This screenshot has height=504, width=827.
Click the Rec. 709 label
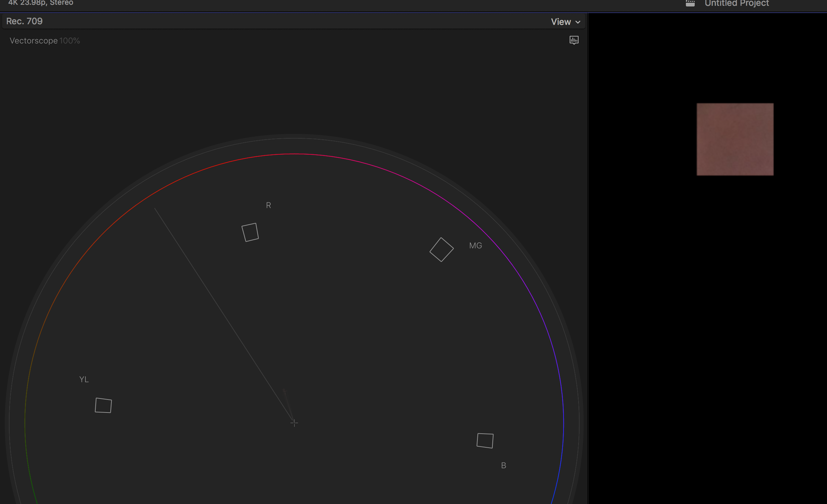point(24,21)
